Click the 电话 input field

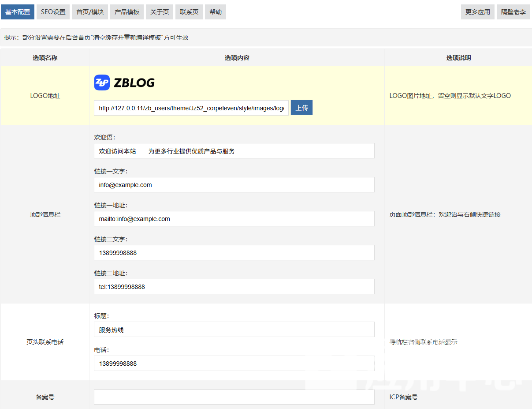[234, 364]
